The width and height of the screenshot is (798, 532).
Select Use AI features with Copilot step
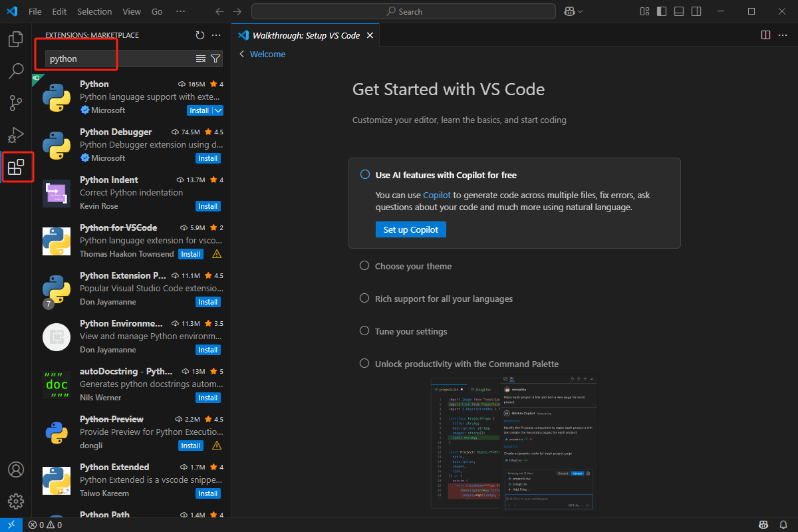514,203
